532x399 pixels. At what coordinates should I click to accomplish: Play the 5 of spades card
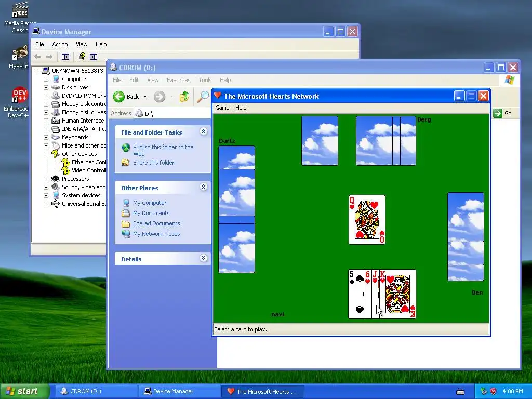[356, 294]
